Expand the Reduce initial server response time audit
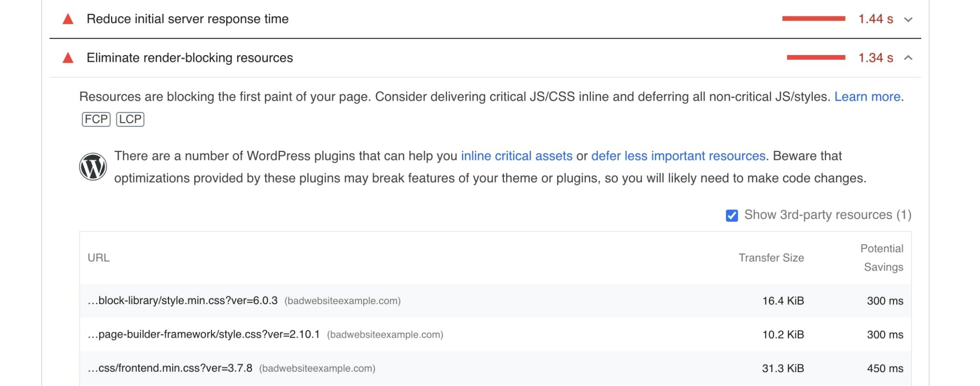 click(x=908, y=20)
